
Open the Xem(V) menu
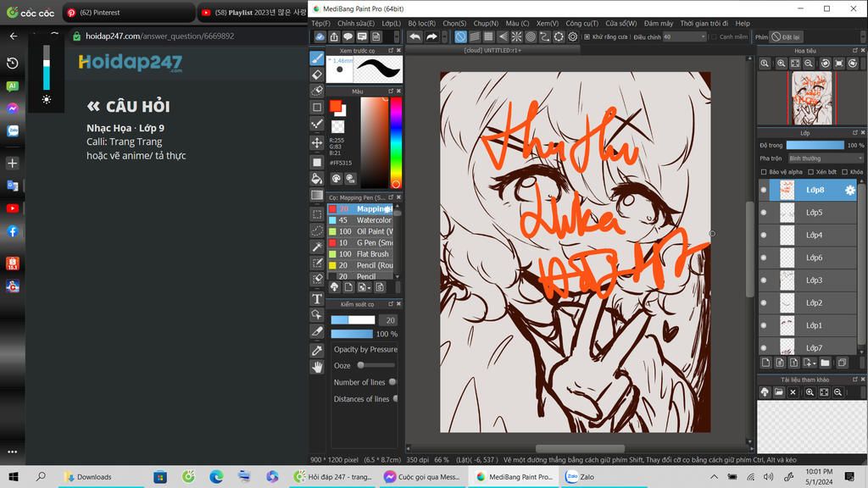(547, 23)
